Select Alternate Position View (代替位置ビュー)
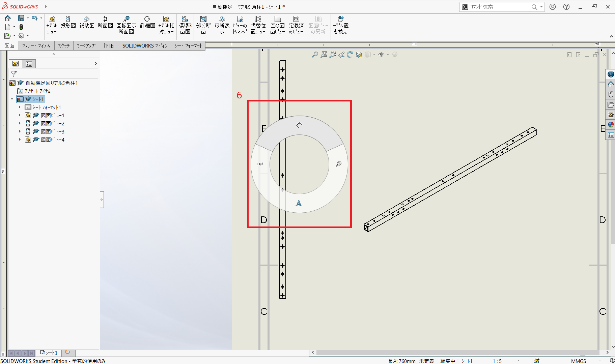Screen dimensions: 615x364 (x=258, y=25)
